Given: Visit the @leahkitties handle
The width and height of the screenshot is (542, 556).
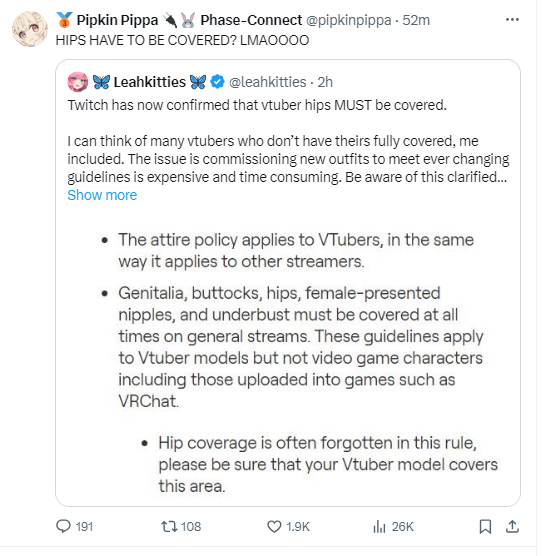Looking at the screenshot, I should click(270, 83).
